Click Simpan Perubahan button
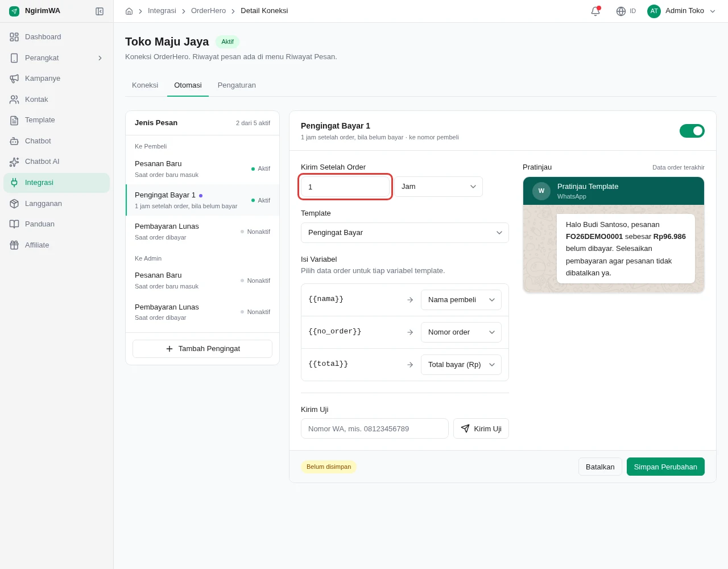728x569 pixels. click(665, 467)
